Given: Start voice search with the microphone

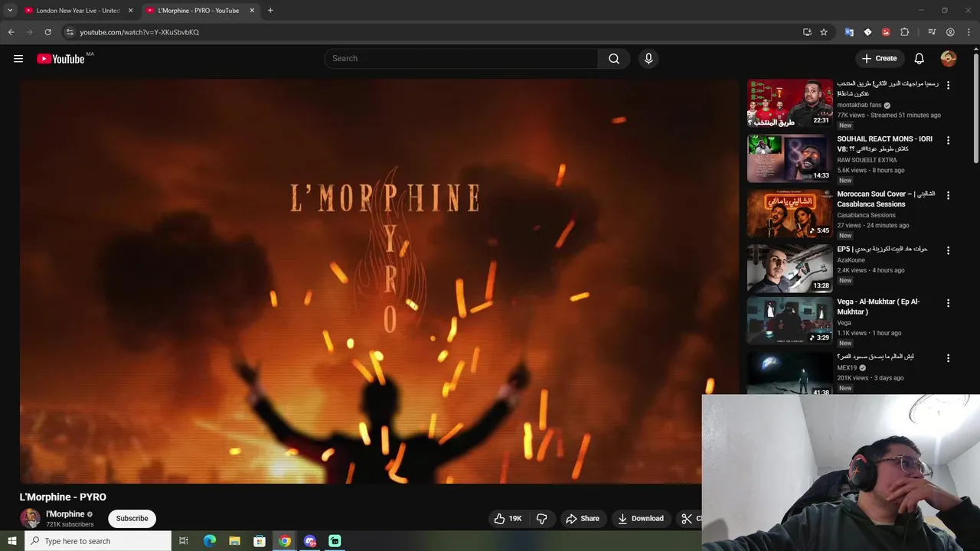Looking at the screenshot, I should tap(648, 59).
